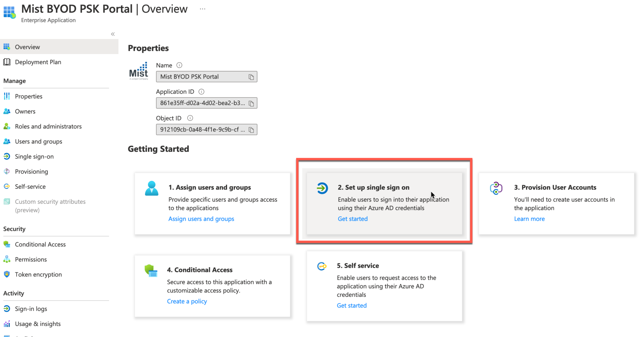Open the more options ellipsis menu
Screen dimensions: 644x337
[203, 9]
